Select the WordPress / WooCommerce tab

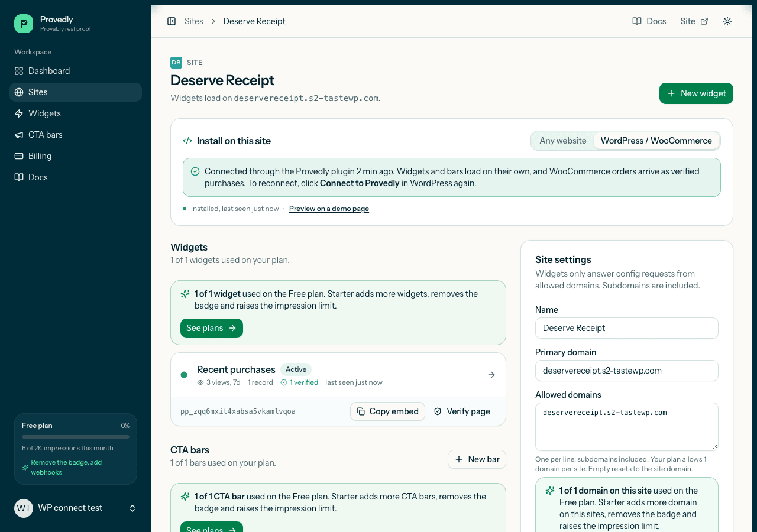656,141
